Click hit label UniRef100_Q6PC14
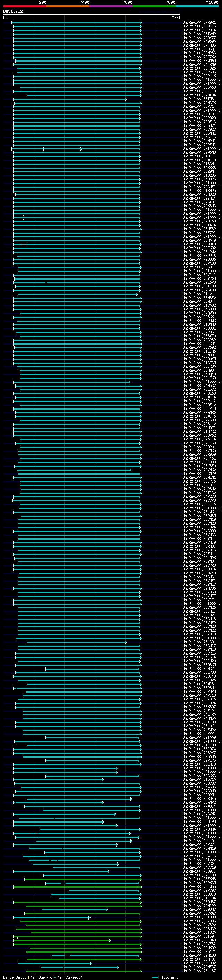Image resolution: width=222 pixels, height=980 pixels. (x=199, y=106)
